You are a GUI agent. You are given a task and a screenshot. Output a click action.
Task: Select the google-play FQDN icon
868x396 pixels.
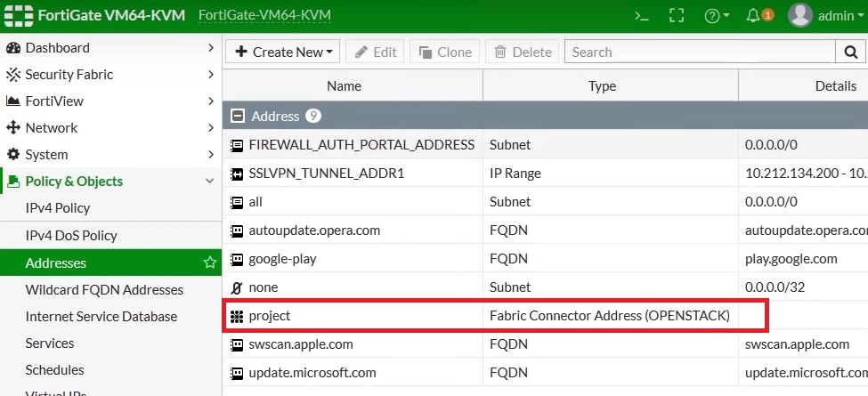(237, 259)
